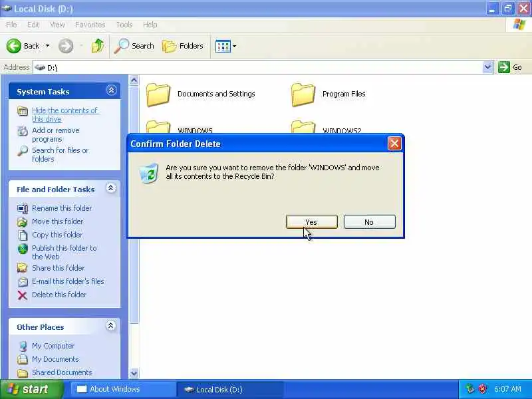The height and width of the screenshot is (399, 532).
Task: Click the task pane scrollbar up arrow
Action: pos(134,80)
